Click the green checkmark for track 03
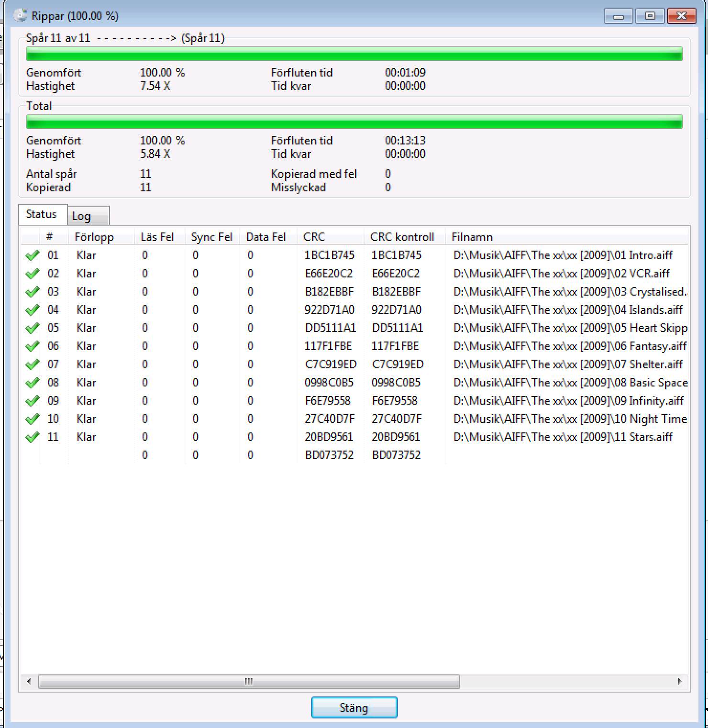708x728 pixels. click(x=32, y=292)
